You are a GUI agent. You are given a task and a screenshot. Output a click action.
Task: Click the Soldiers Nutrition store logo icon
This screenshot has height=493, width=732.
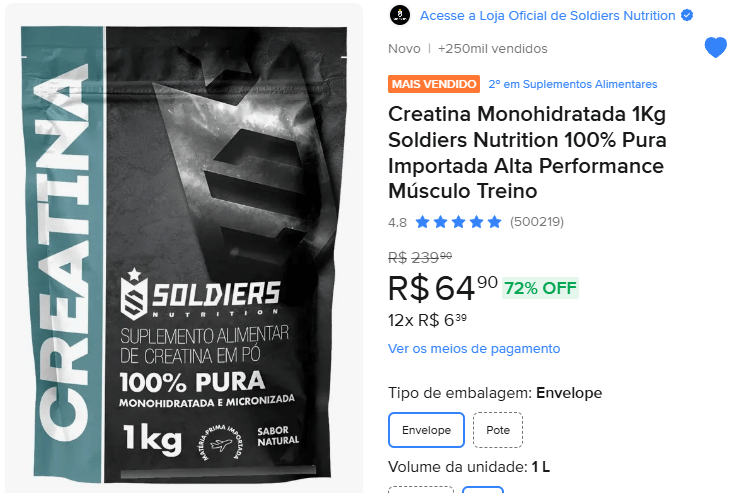(x=400, y=15)
